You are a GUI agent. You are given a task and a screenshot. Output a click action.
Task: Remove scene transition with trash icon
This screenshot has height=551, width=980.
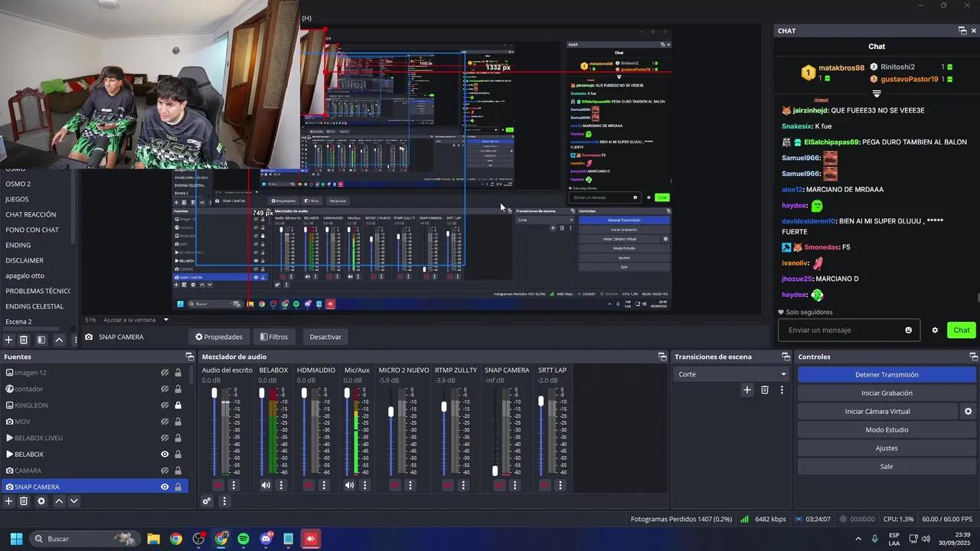coord(764,390)
